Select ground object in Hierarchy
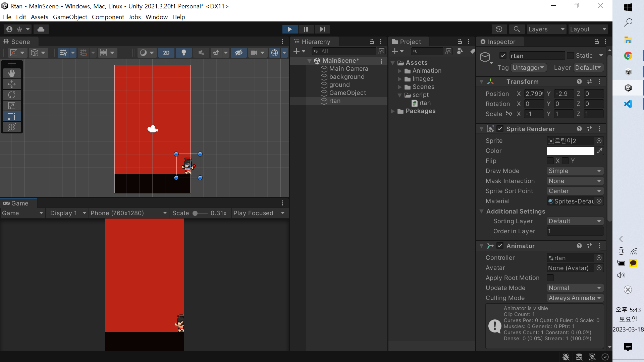This screenshot has height=362, width=644. (x=339, y=85)
